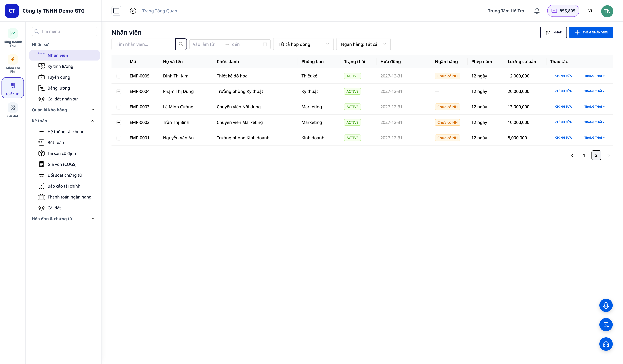The height and width of the screenshot is (364, 623).
Task: Expand row details for EMP-0005
Action: (119, 76)
